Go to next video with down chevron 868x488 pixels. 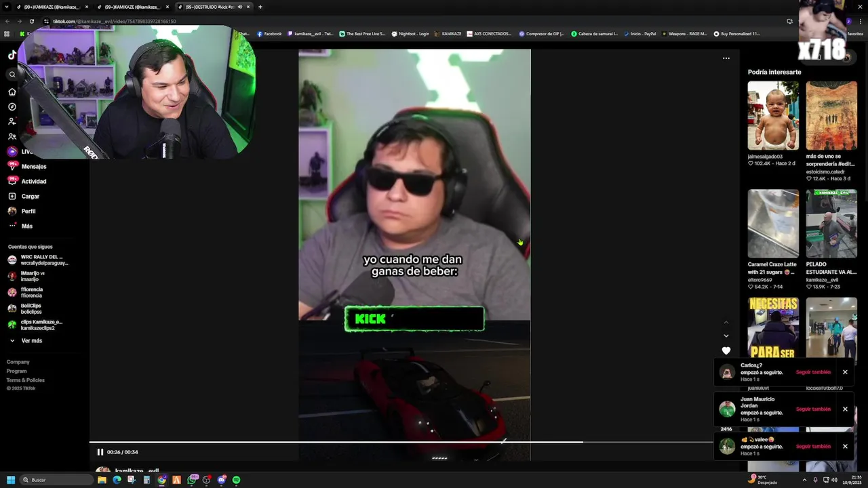(726, 335)
